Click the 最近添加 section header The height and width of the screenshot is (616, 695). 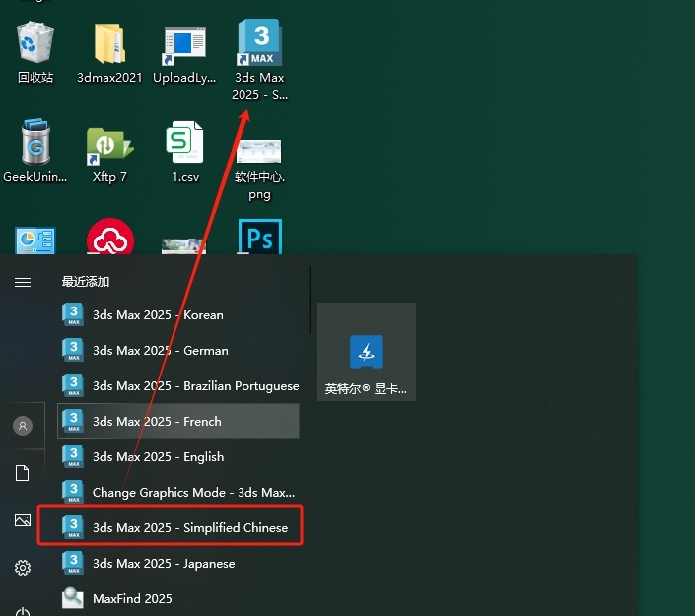(86, 282)
